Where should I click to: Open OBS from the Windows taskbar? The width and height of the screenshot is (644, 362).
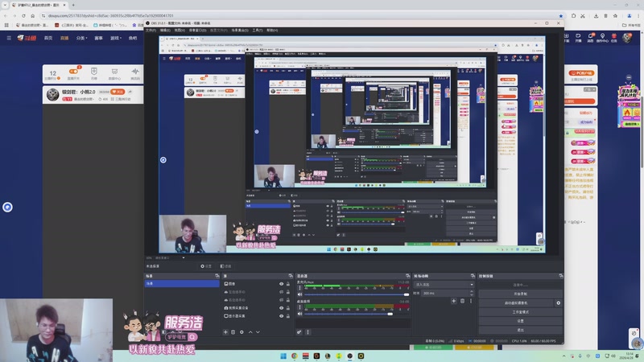coord(349,356)
